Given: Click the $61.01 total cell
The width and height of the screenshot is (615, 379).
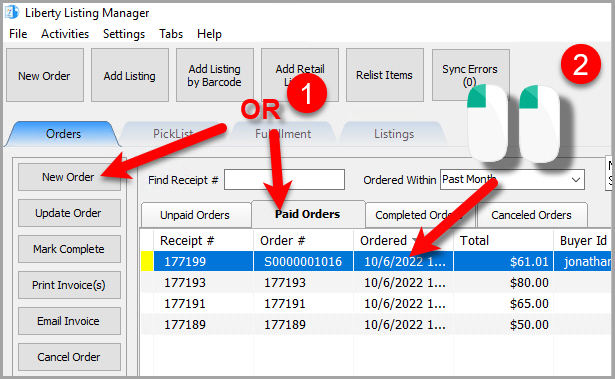Looking at the screenshot, I should pyautogui.click(x=503, y=262).
